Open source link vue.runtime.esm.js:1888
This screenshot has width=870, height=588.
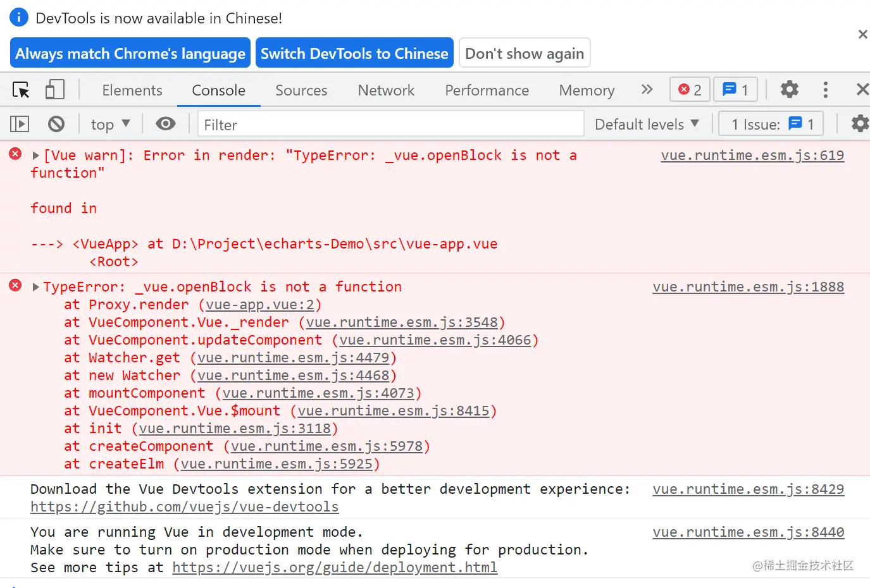748,287
